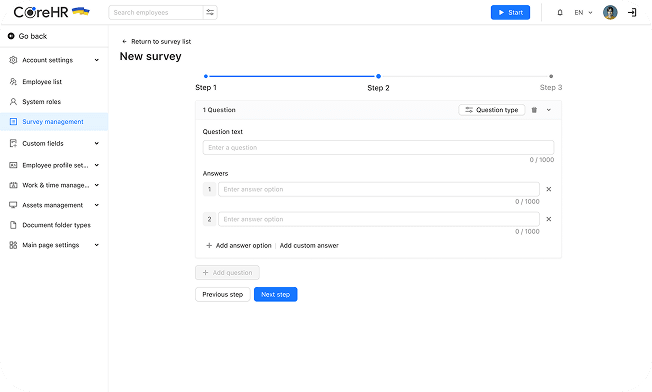Viewport: 652px width, 392px height.
Task: Expand Main page settings chevron
Action: coord(96,245)
